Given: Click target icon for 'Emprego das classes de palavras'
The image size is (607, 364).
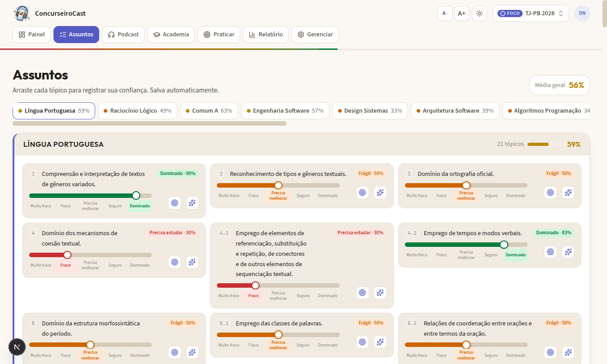Looking at the screenshot, I should pyautogui.click(x=363, y=342).
